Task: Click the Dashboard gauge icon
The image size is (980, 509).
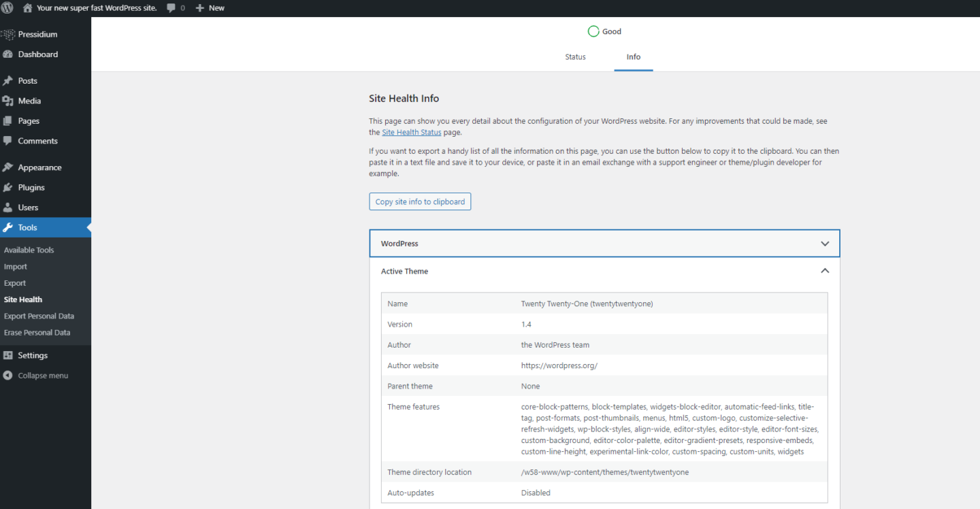Action: click(7, 54)
